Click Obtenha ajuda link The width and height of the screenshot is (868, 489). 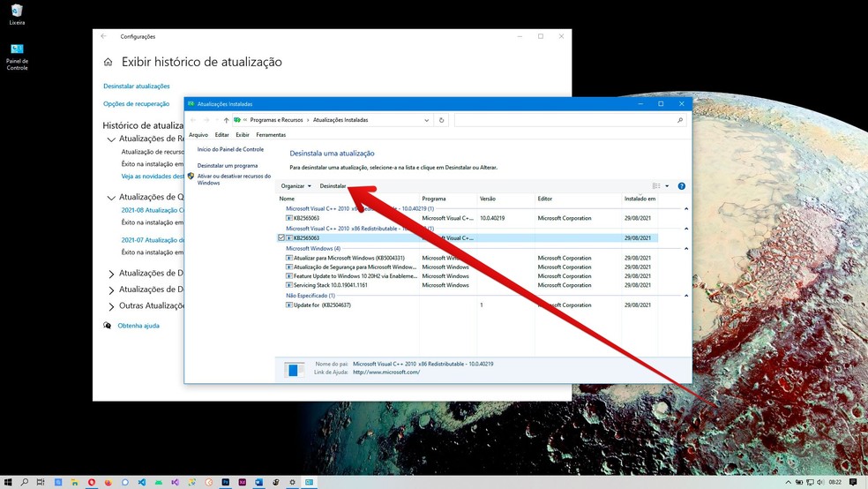point(138,326)
